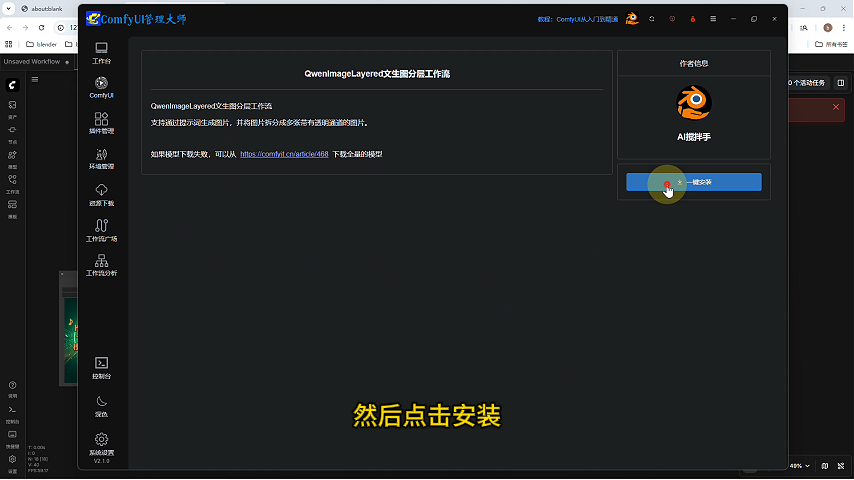
Task: Click the AI搅拌手 author avatar
Action: tap(693, 102)
